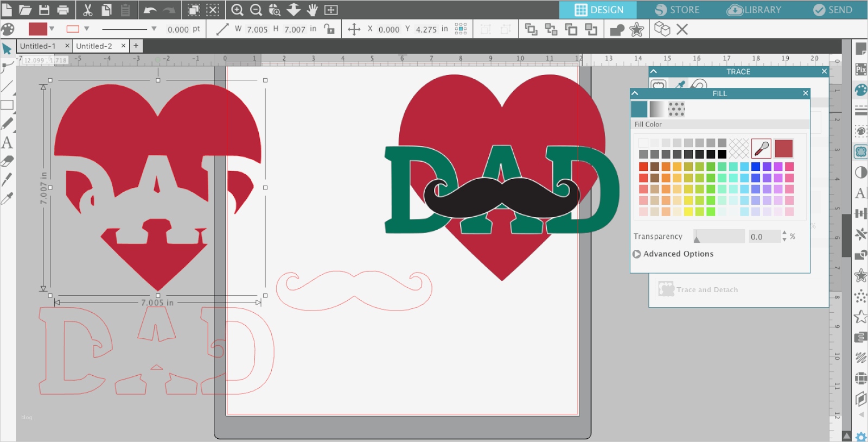The height and width of the screenshot is (442, 868).
Task: Choose the black color swatch
Action: pos(722,154)
